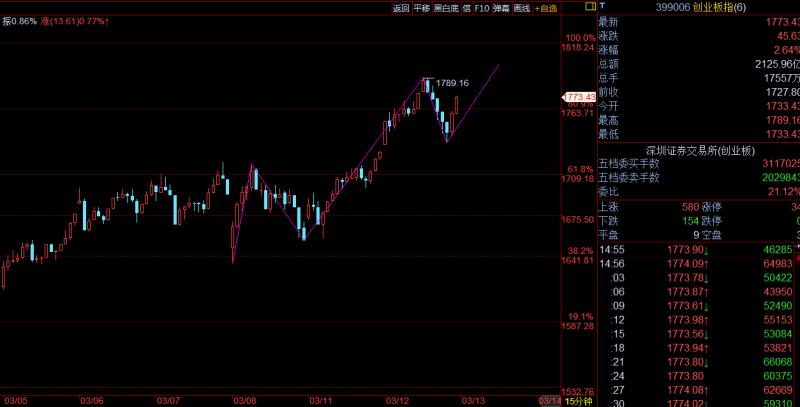The width and height of the screenshot is (800, 407).
Task: Click the 总手 volume row
Action: [x=699, y=78]
